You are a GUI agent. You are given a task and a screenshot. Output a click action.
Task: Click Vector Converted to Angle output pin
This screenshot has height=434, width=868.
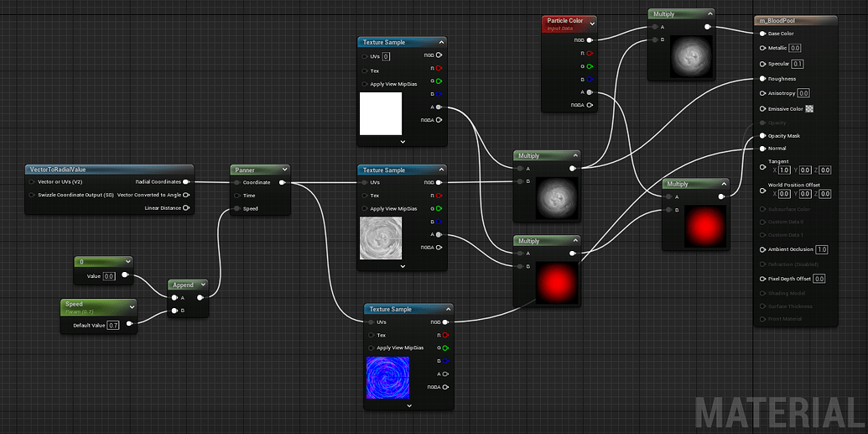pos(186,195)
